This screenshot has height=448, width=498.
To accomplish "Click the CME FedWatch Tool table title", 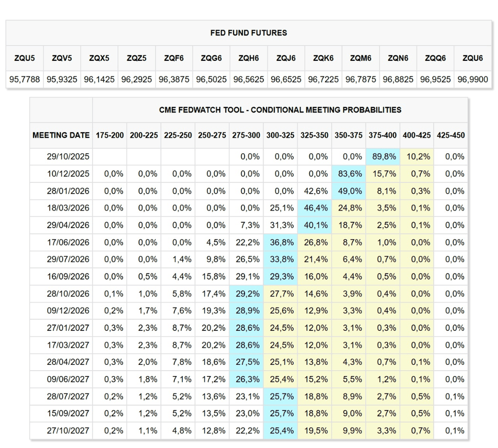I will (x=280, y=110).
